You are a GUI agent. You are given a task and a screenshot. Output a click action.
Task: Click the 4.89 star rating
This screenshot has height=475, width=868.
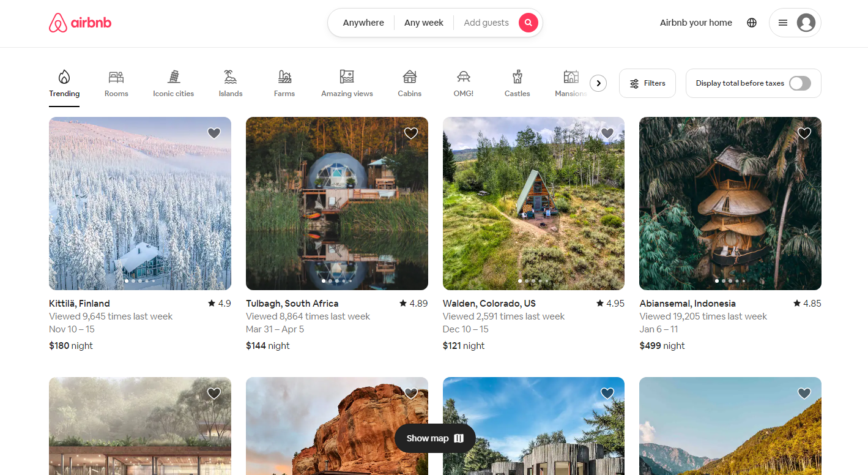pos(414,304)
